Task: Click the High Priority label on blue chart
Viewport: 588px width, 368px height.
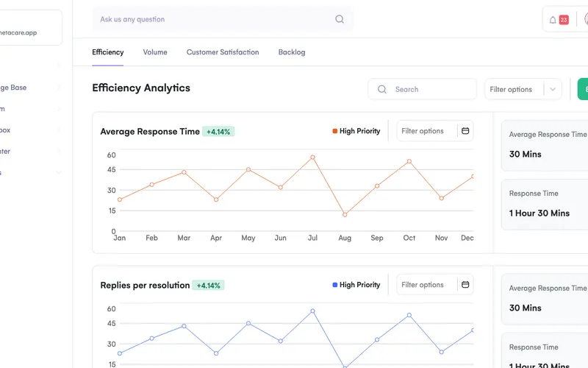Action: pyautogui.click(x=359, y=285)
